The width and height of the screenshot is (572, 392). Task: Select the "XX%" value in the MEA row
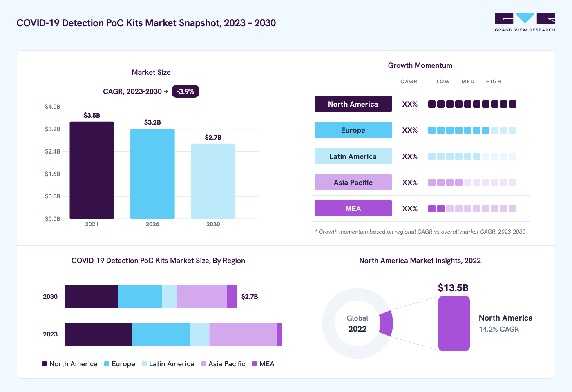click(410, 209)
